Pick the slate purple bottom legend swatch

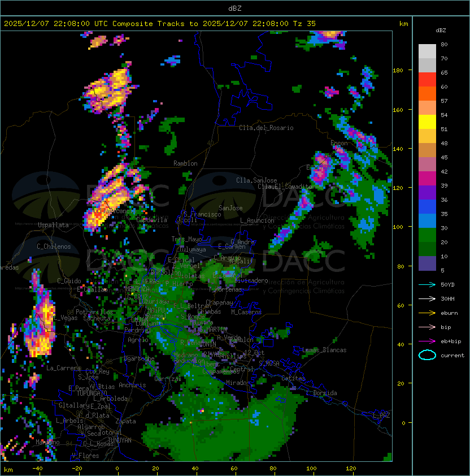[427, 263]
